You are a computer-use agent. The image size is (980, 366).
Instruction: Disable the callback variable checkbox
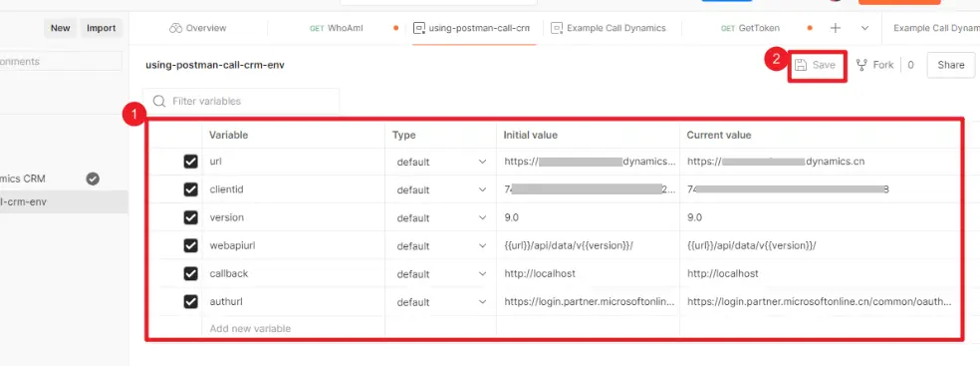click(190, 274)
